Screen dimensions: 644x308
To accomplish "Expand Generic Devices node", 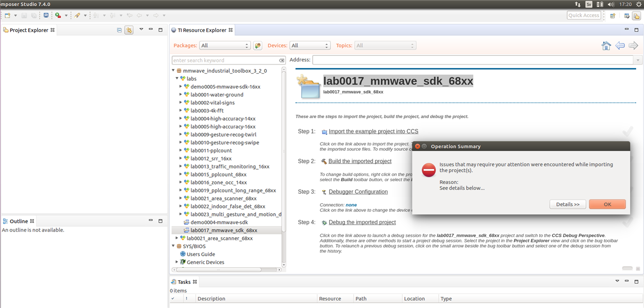I will tap(177, 262).
